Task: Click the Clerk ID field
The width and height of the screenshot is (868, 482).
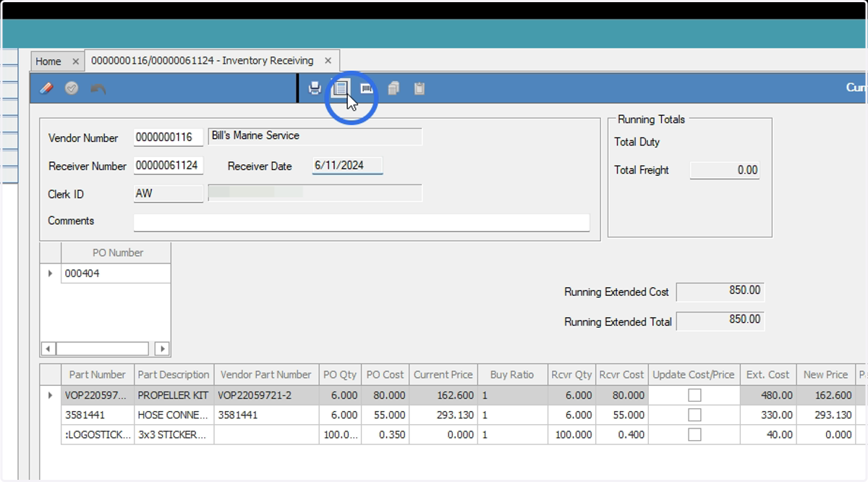Action: coord(169,194)
